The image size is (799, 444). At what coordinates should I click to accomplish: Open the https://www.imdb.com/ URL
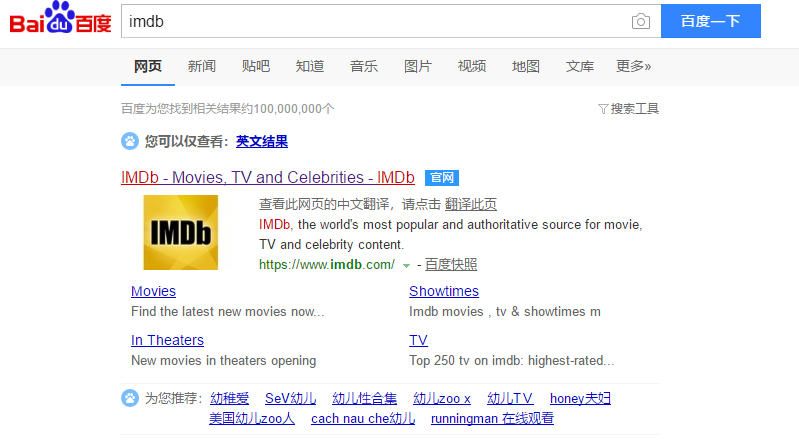tap(327, 265)
